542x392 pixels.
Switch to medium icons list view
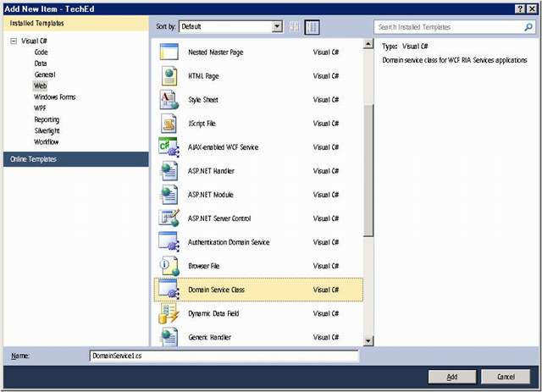click(x=312, y=27)
